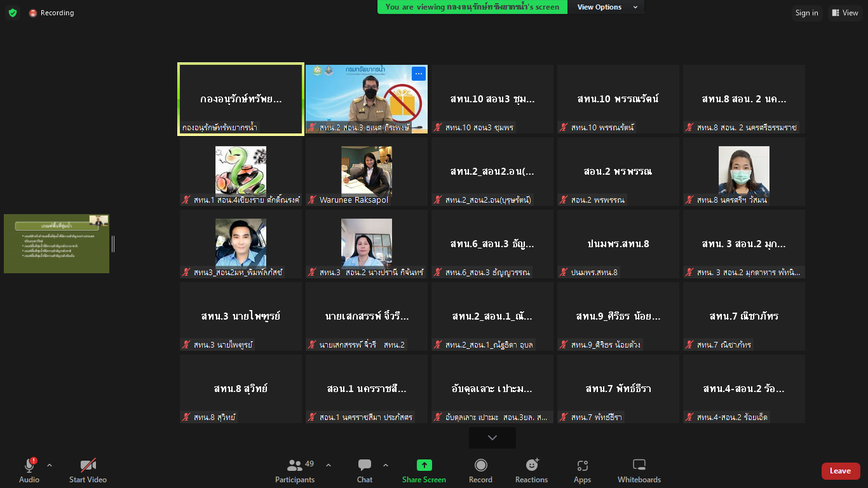The width and height of the screenshot is (868, 488).
Task: Click the shared screen slide thumbnail
Action: [57, 244]
